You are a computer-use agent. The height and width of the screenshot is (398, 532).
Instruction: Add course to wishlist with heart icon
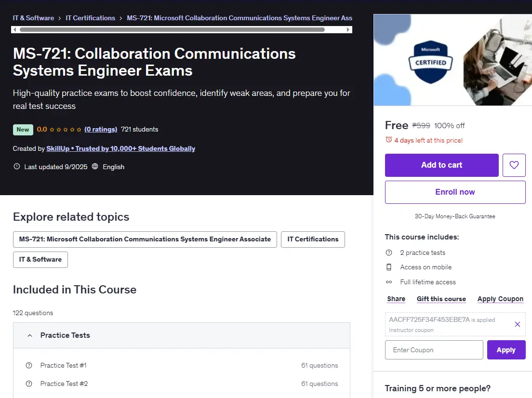[x=514, y=165]
